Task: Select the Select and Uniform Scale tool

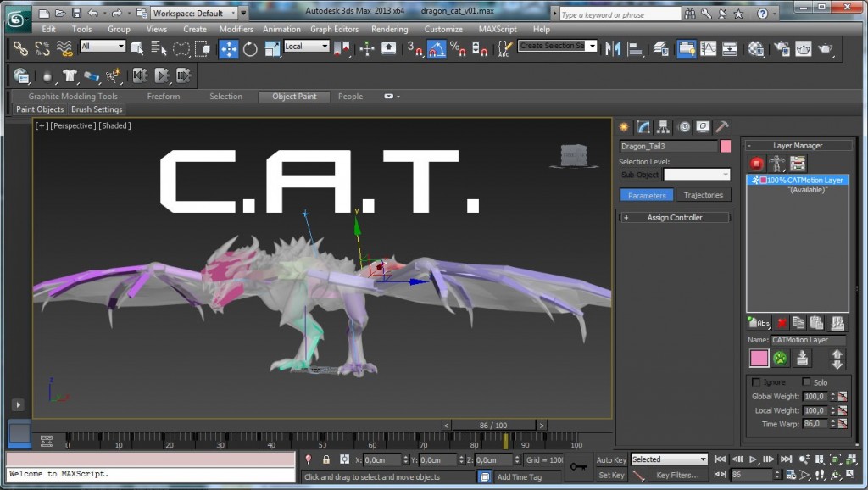Action: tap(272, 48)
